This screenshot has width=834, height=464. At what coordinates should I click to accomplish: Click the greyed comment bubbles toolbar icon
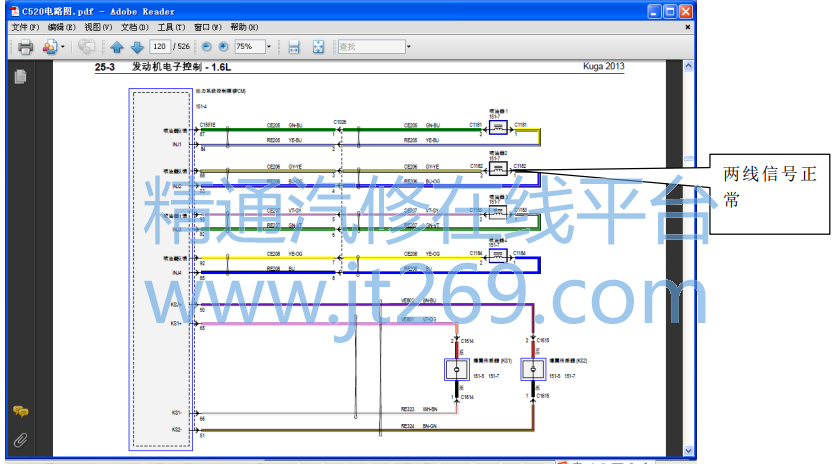tap(86, 47)
